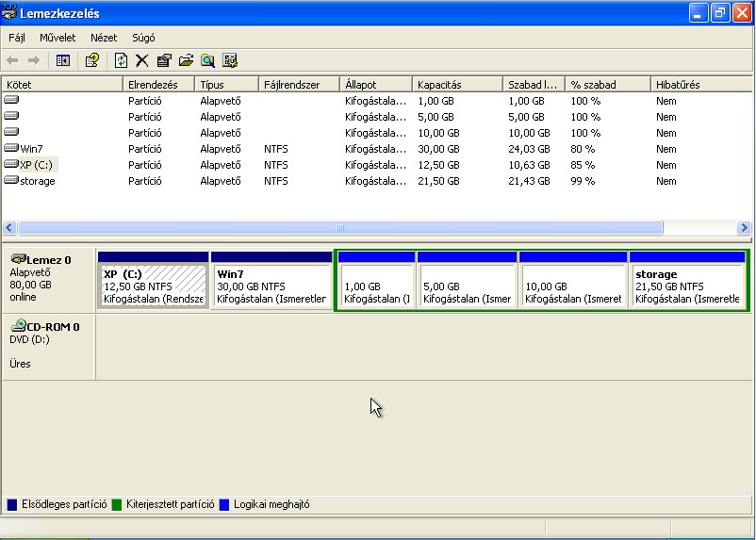Click the 21,43 GB free space cell
756x540 pixels.
pos(529,181)
